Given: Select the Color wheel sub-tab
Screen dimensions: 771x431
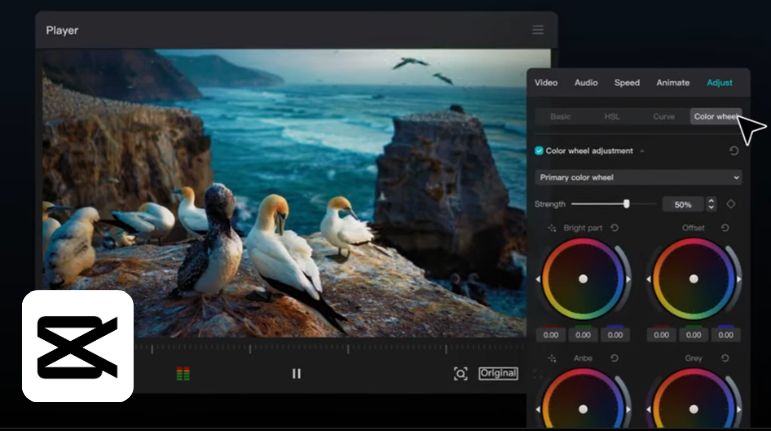Looking at the screenshot, I should pos(716,116).
